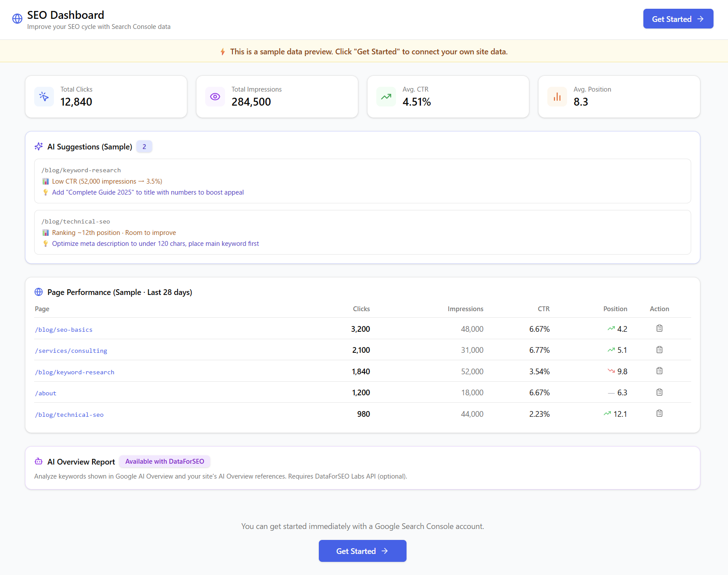The width and height of the screenshot is (728, 575).
Task: Click the Impressions column header
Action: click(465, 309)
